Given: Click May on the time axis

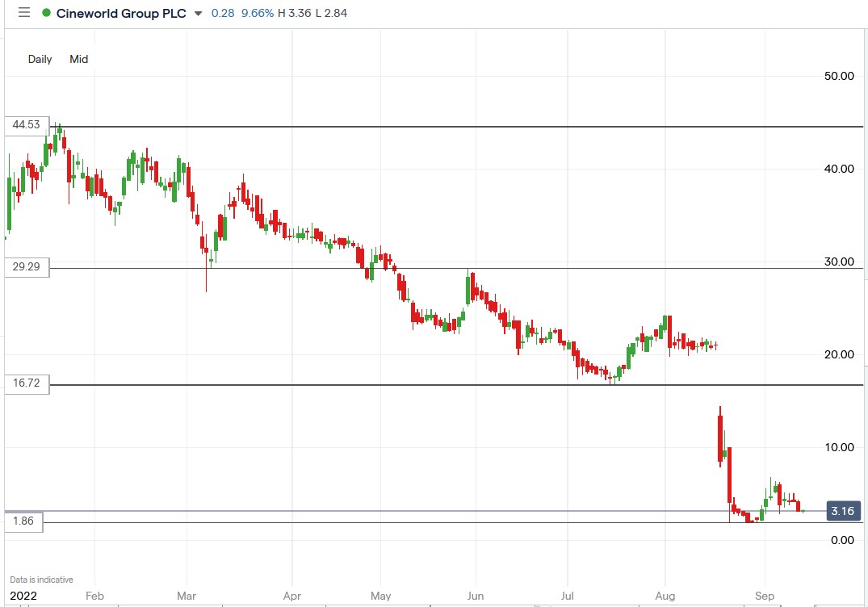Looking at the screenshot, I should [381, 596].
